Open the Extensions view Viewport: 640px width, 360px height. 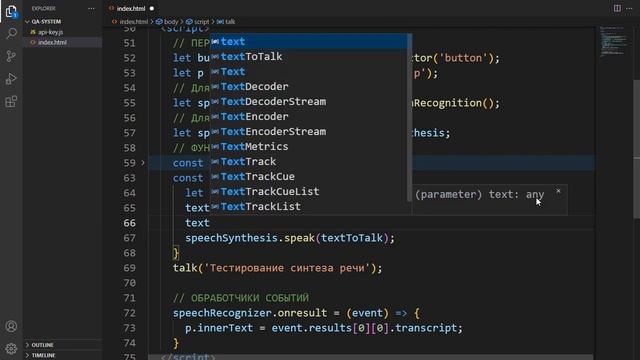(x=11, y=101)
